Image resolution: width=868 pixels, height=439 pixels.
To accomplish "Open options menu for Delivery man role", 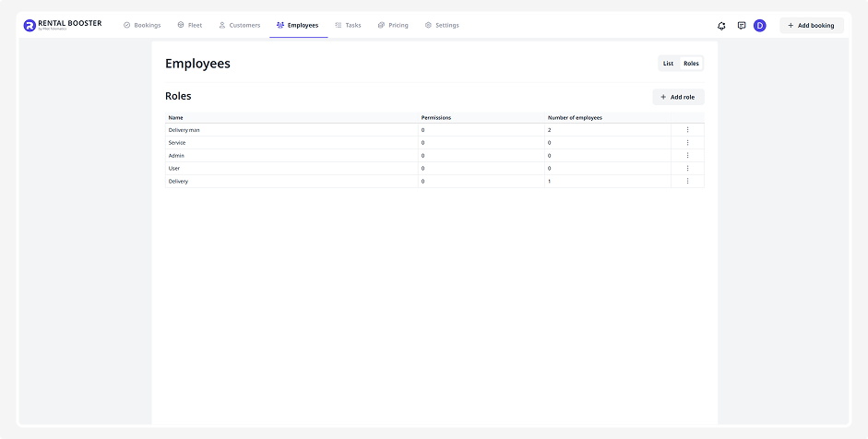I will 687,130.
